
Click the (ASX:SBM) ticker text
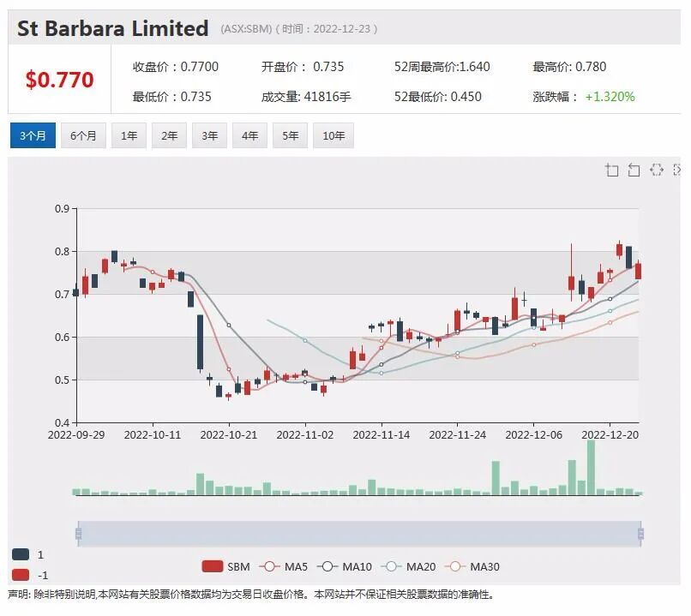(246, 29)
